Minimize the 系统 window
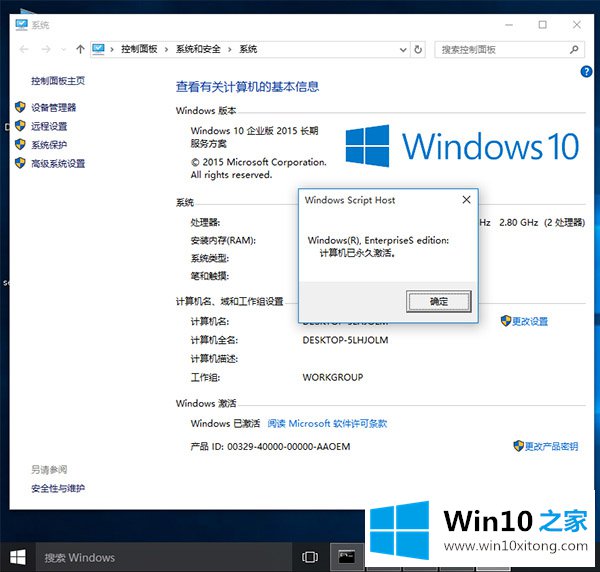Image resolution: width=600 pixels, height=572 pixels. point(509,25)
